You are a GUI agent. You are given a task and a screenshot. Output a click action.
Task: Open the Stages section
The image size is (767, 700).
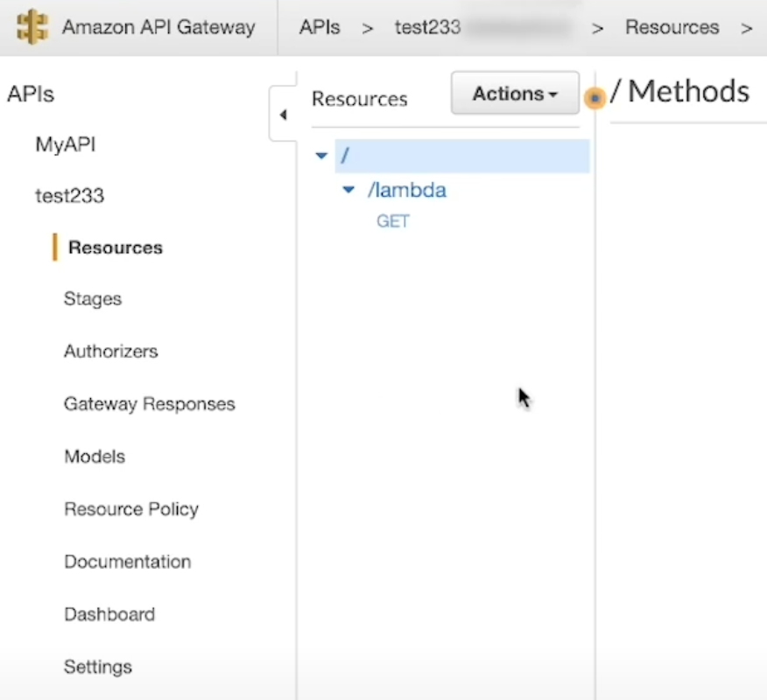93,298
